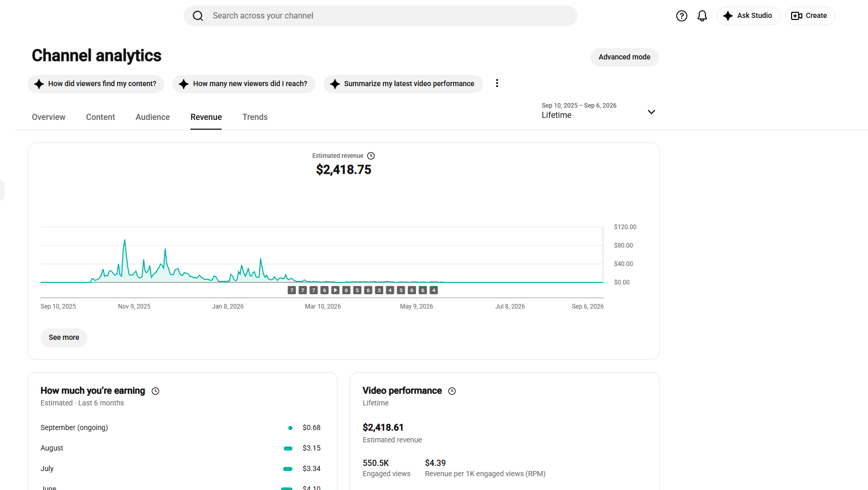Image resolution: width=868 pixels, height=490 pixels.
Task: Click the Estimated revenue clock icon
Action: click(371, 156)
